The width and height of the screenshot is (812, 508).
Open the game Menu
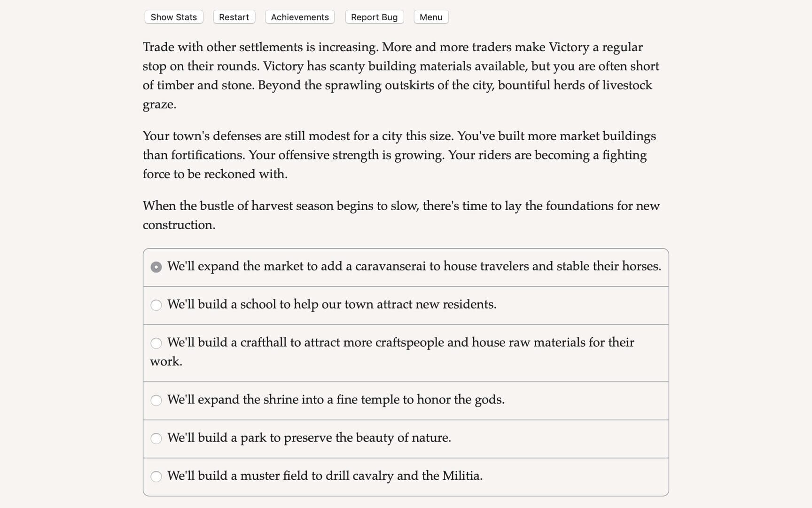point(431,17)
